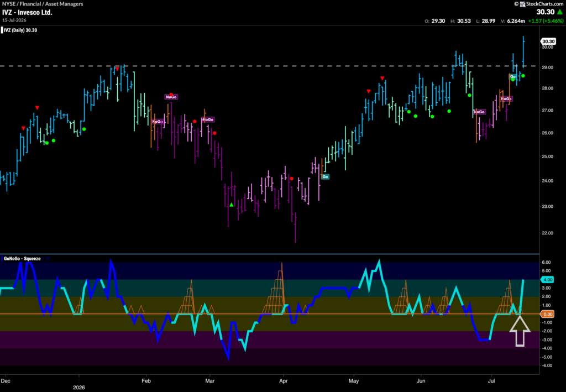Click the StockCharts.com logo icon

tap(522, 4)
